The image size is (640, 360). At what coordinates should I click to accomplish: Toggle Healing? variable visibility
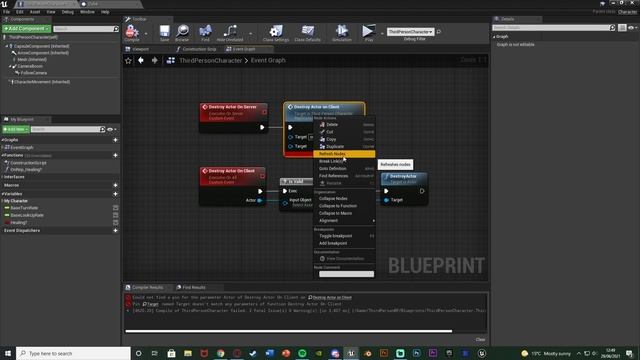click(x=116, y=222)
